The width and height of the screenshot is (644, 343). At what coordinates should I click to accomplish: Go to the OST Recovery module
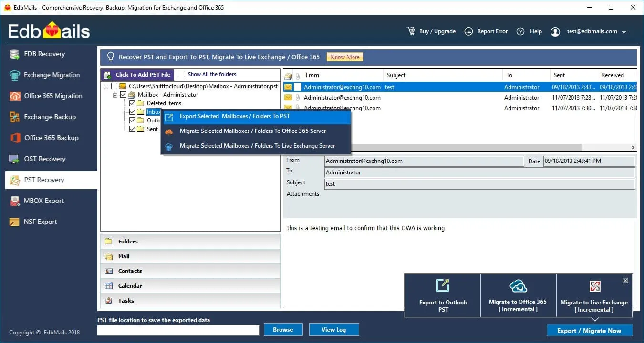[50, 159]
